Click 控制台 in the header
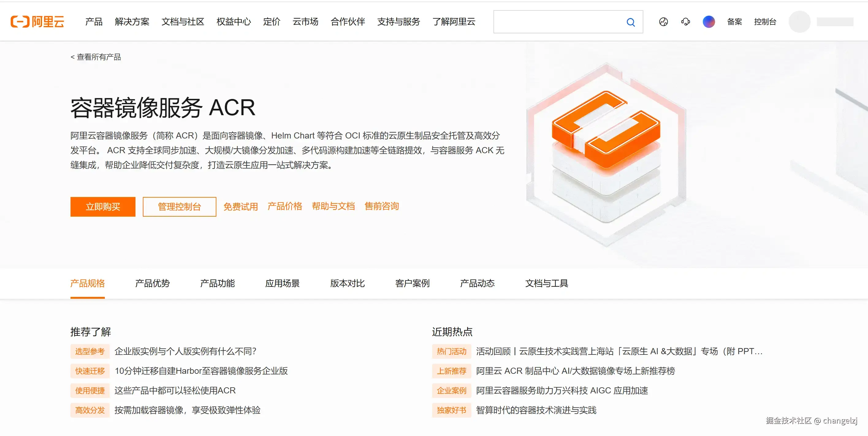 click(765, 22)
